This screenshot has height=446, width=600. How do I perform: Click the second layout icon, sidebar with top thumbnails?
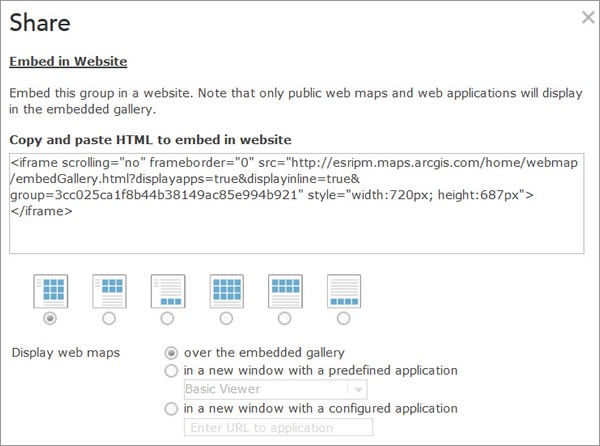coord(109,289)
